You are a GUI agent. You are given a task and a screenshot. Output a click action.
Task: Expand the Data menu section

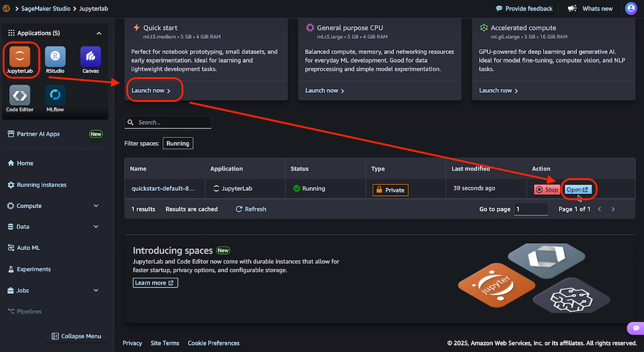96,226
